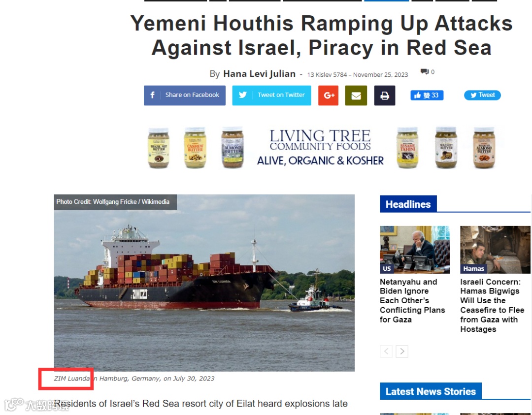Click the Hamas tagged article thumbnail
The width and height of the screenshot is (532, 415).
(x=495, y=250)
